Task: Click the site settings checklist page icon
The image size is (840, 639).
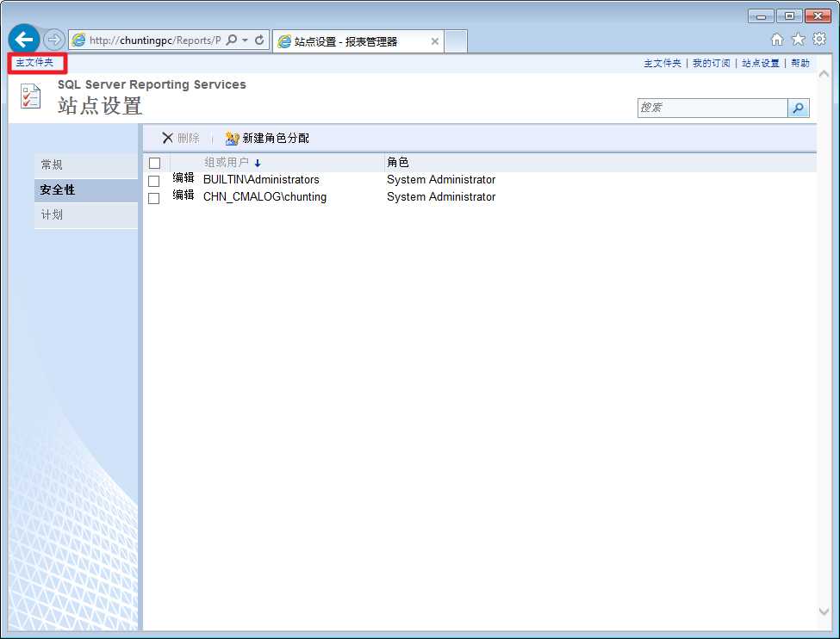Action: point(30,96)
